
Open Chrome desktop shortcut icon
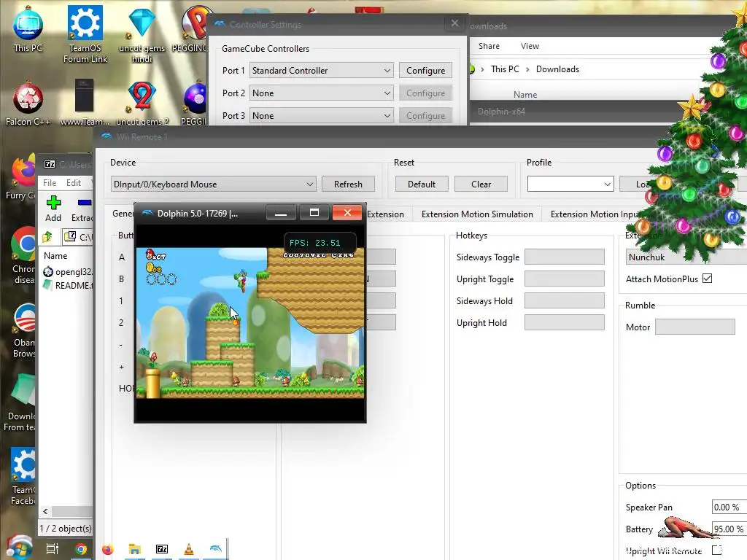(24, 254)
